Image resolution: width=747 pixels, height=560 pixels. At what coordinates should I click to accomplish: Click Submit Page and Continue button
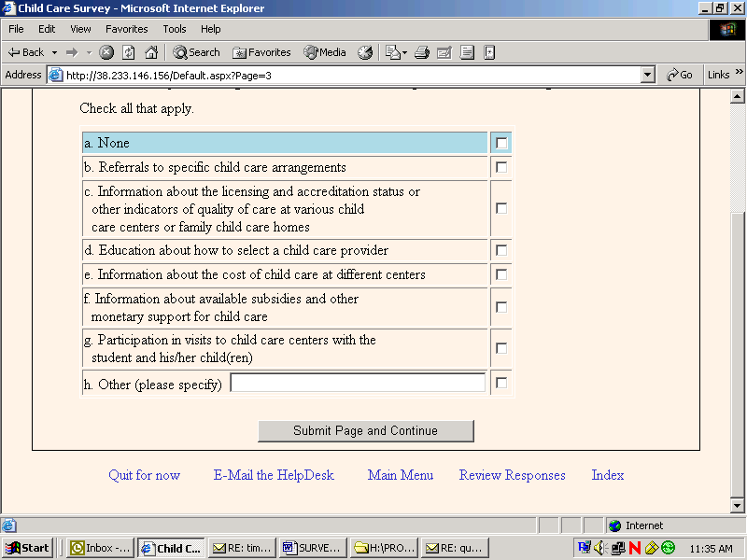pyautogui.click(x=366, y=431)
